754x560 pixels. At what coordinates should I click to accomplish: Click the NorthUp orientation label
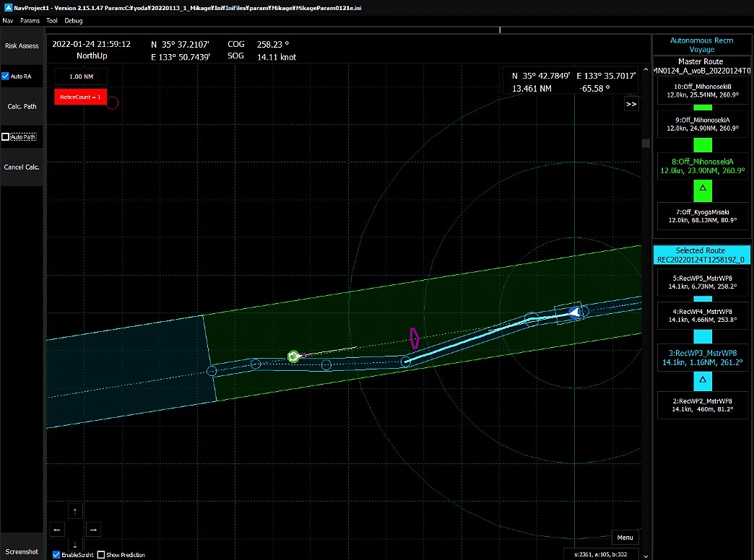[x=92, y=56]
